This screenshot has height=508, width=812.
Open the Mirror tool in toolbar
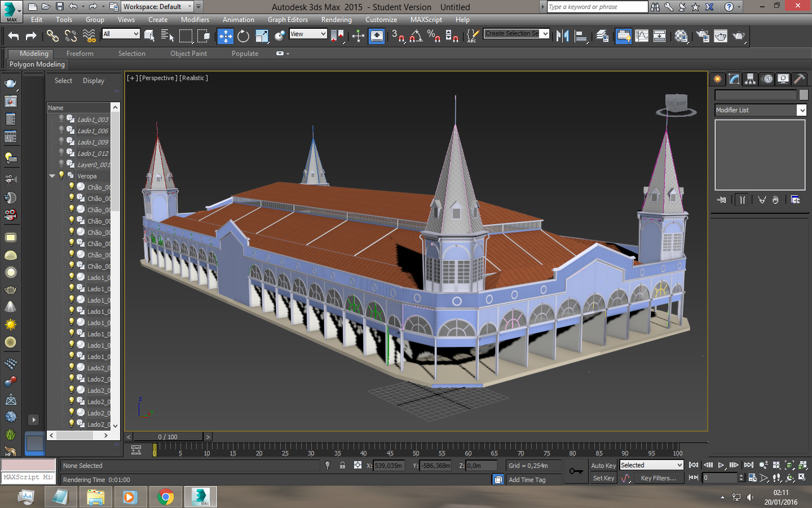pyautogui.click(x=562, y=36)
